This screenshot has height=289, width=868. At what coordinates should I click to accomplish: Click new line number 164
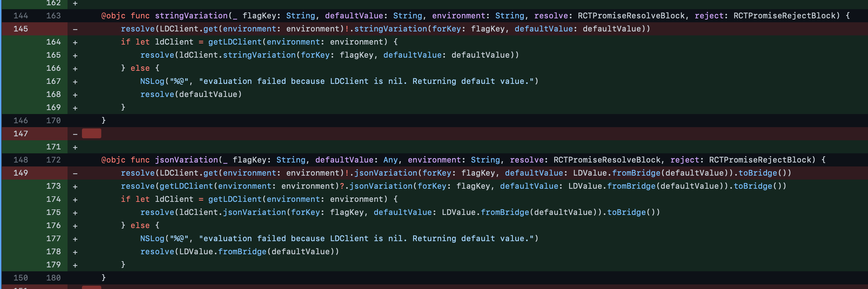(x=53, y=42)
